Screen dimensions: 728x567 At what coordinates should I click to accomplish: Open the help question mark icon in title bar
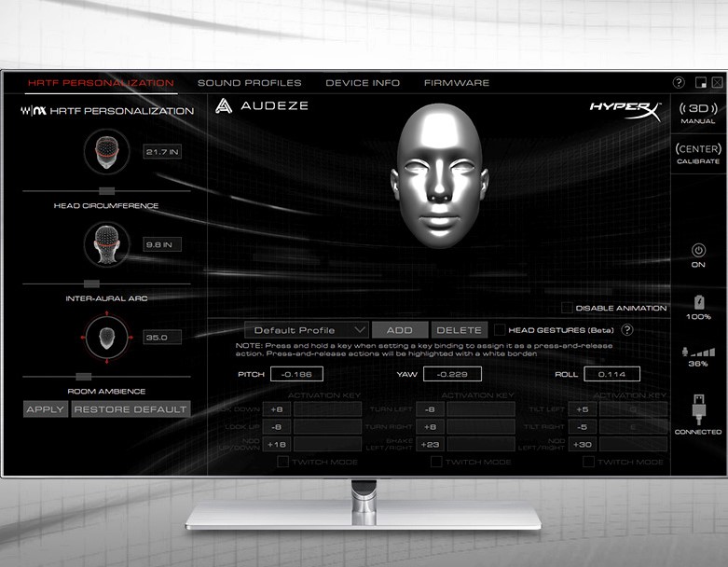coord(679,83)
